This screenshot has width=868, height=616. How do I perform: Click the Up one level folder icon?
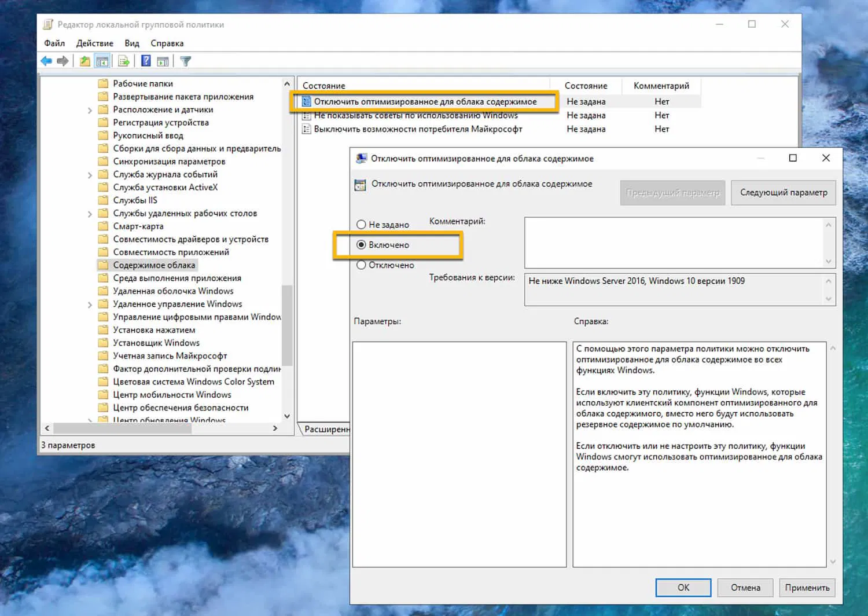[85, 61]
